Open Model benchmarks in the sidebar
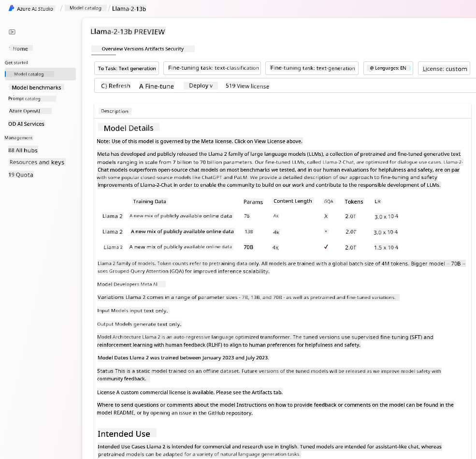 point(36,88)
